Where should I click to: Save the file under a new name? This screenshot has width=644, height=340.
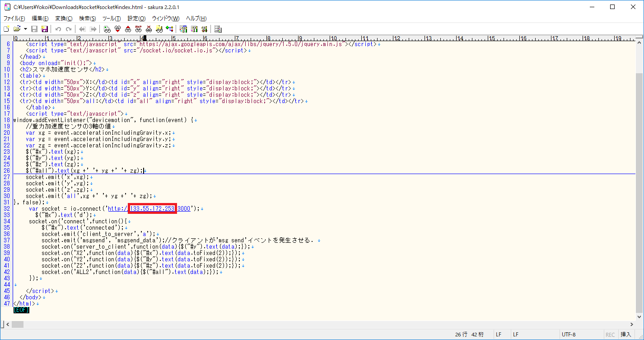click(x=45, y=28)
